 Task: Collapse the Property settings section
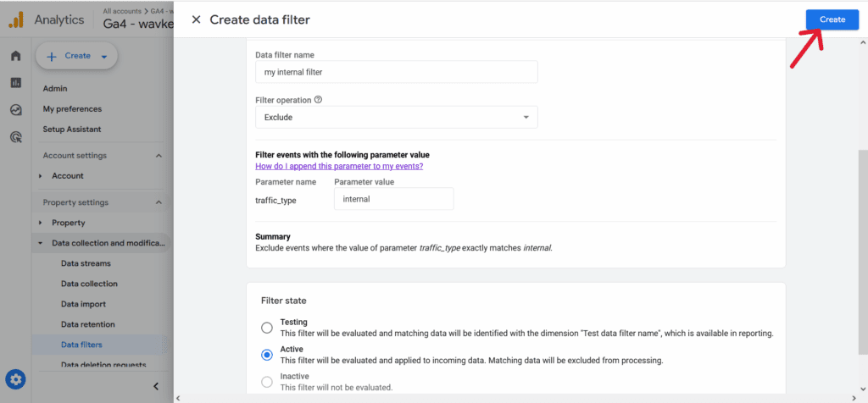click(x=159, y=203)
